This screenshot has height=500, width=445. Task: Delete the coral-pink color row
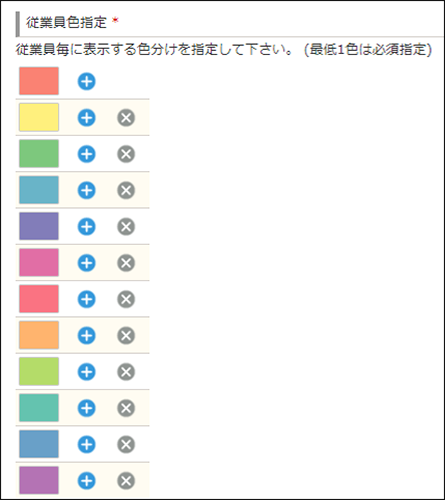pyautogui.click(x=126, y=299)
